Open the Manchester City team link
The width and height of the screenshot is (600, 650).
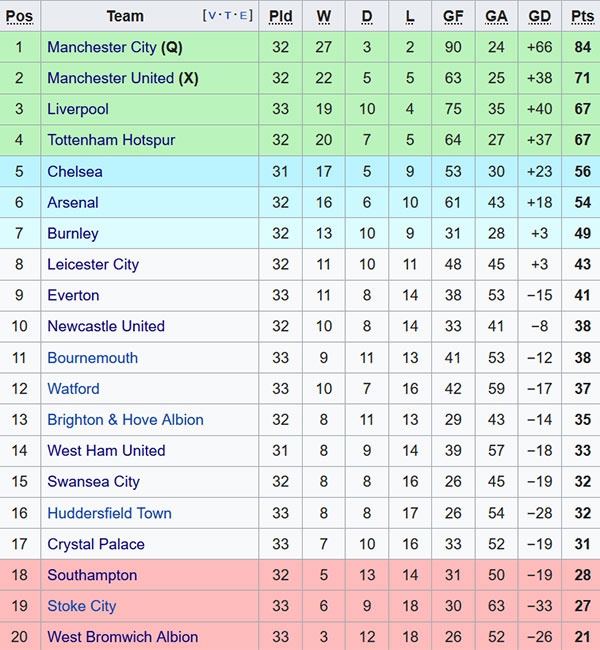(x=102, y=47)
